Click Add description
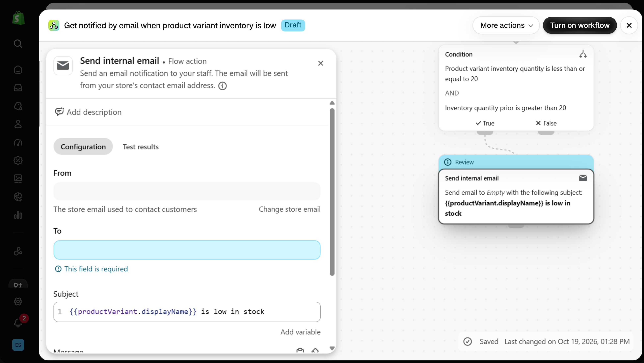This screenshot has height=363, width=644. point(88,112)
